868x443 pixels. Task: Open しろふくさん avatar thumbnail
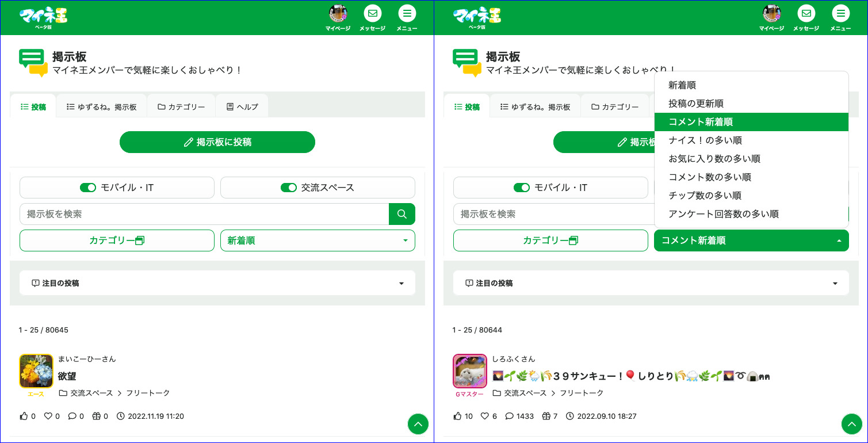click(470, 371)
